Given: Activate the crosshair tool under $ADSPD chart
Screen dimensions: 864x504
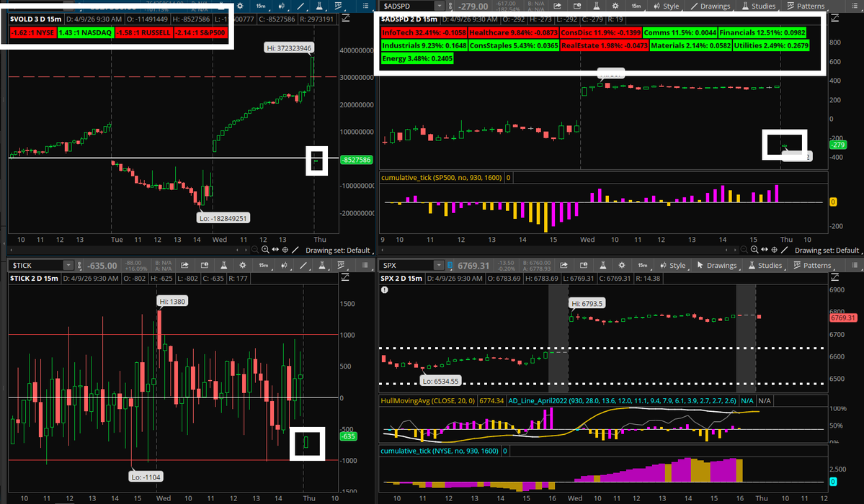Looking at the screenshot, I should (x=774, y=250).
